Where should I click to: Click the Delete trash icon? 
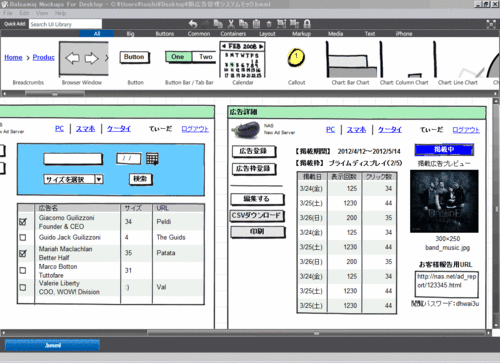coord(269,24)
